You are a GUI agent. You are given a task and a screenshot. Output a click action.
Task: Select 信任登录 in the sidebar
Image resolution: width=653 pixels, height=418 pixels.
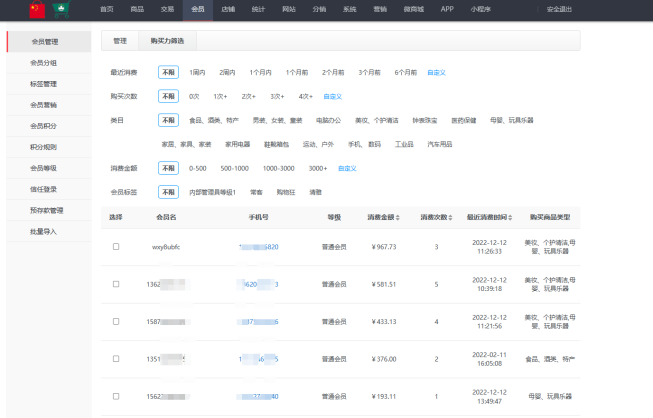pyautogui.click(x=49, y=189)
